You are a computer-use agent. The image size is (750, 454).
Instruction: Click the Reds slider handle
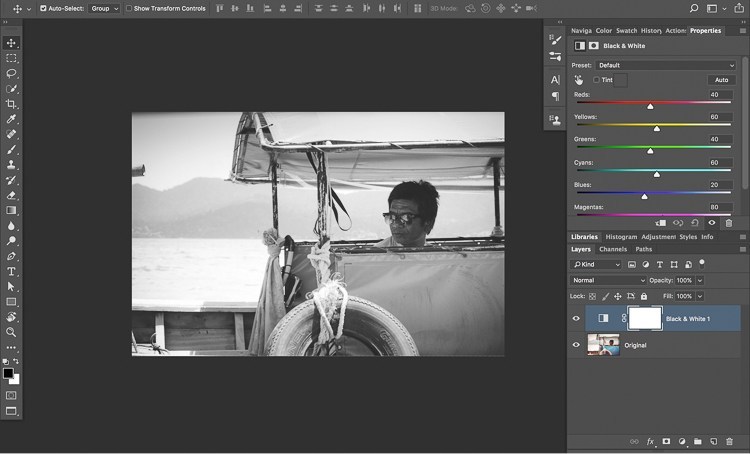(650, 106)
